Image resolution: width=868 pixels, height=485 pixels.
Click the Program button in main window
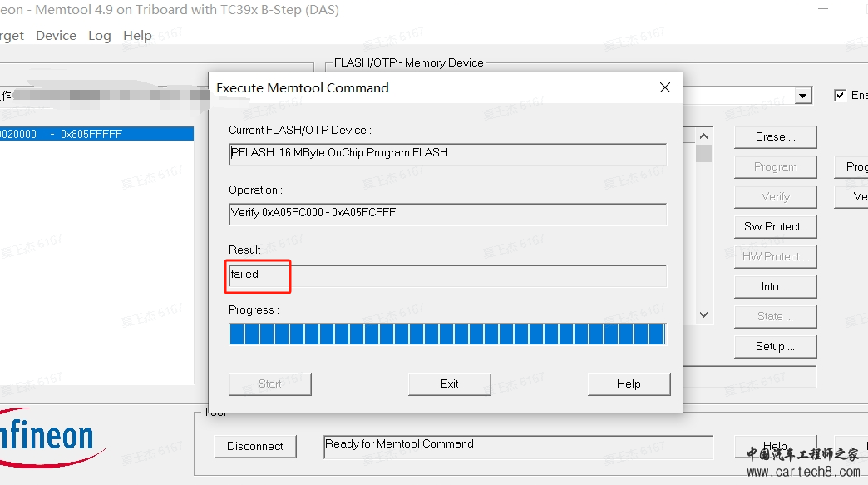[775, 166]
